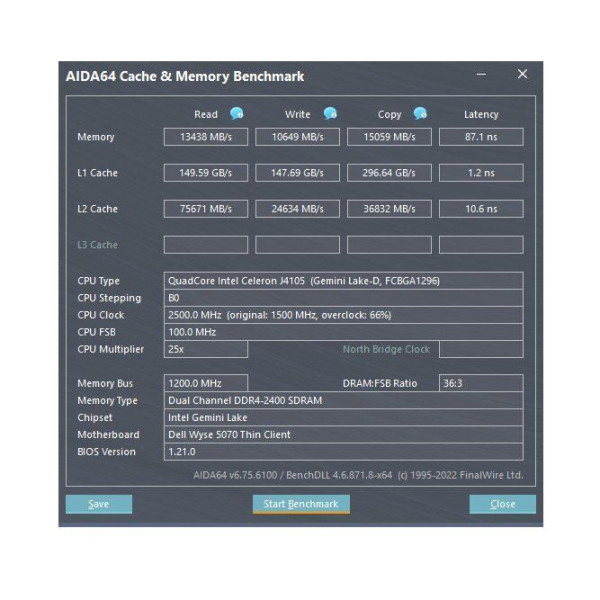The image size is (600, 600).
Task: Select L2 Cache read value 75671 MB/s
Action: tap(206, 209)
